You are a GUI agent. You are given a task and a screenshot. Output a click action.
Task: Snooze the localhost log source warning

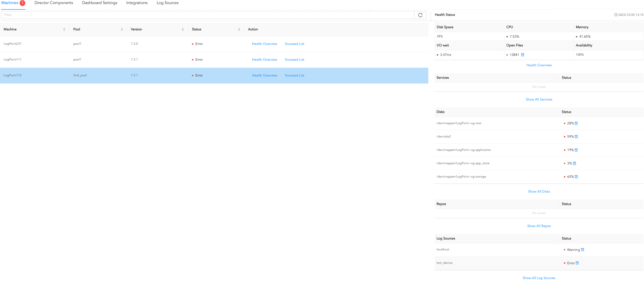point(583,249)
